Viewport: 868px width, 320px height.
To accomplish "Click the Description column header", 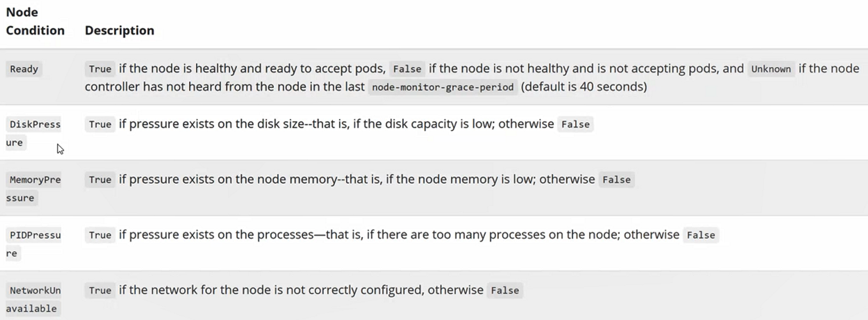I will 120,30.
